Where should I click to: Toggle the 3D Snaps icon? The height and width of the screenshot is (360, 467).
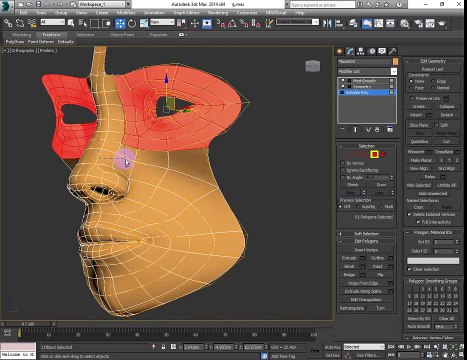tap(221, 23)
